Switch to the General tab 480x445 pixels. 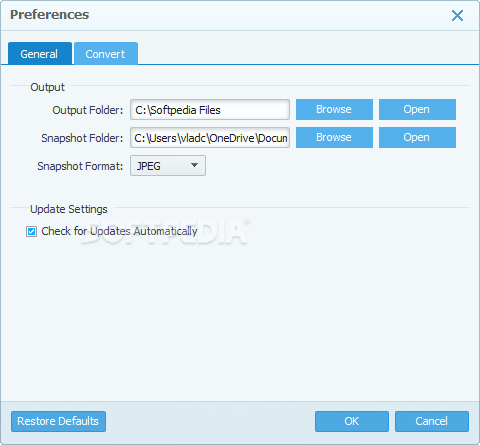coord(40,53)
